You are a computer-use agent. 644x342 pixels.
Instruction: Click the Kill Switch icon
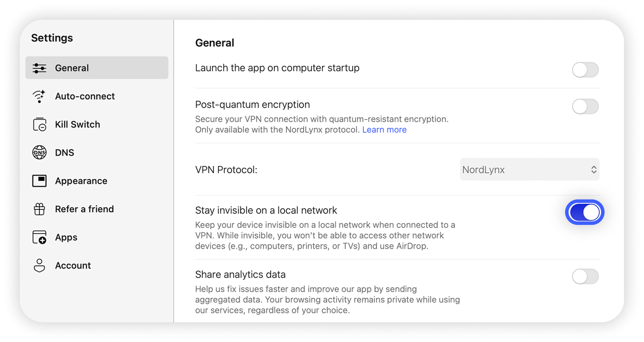tap(39, 124)
